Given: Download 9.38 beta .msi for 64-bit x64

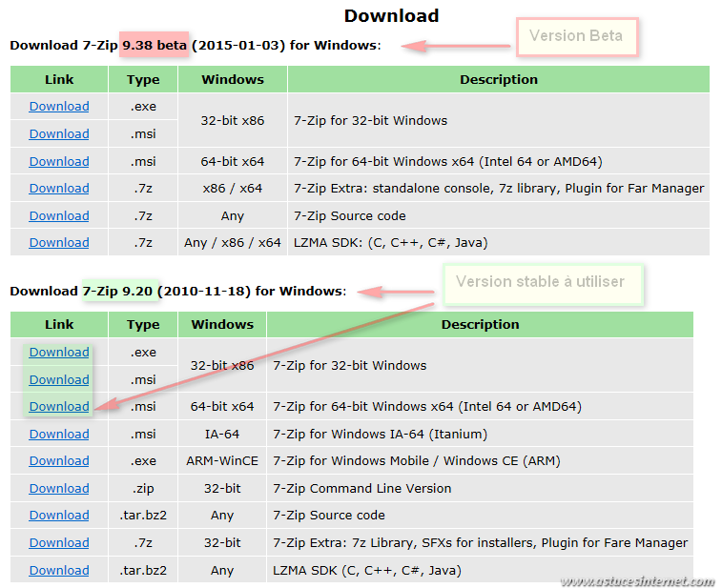Looking at the screenshot, I should (x=59, y=161).
